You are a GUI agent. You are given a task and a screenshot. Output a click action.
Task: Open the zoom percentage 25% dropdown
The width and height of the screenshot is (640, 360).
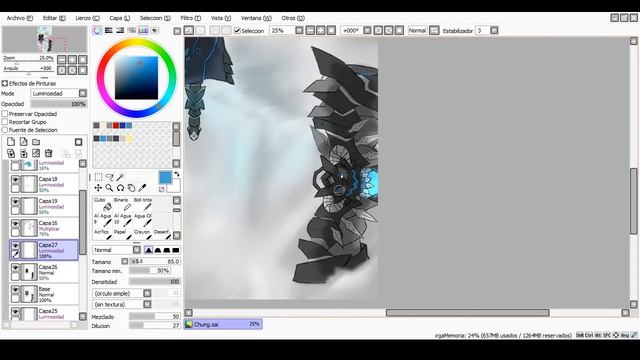pyautogui.click(x=299, y=31)
